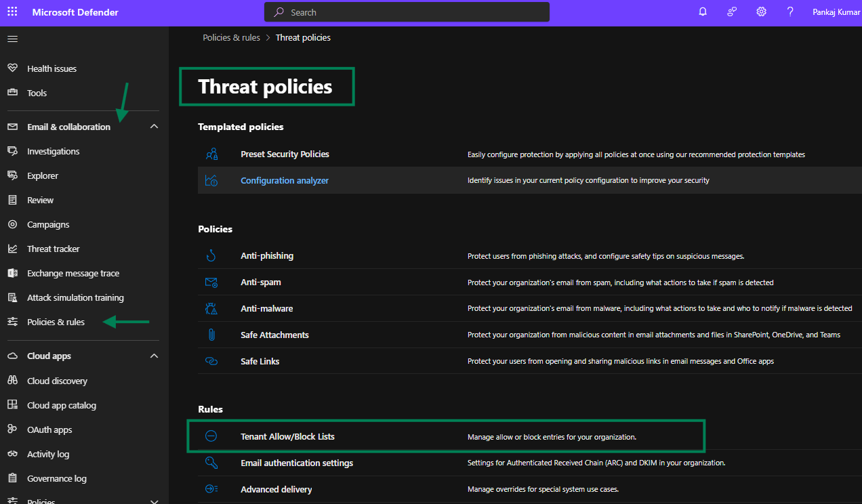Click the Health issues heart icon
This screenshot has width=862, height=504.
click(x=12, y=68)
